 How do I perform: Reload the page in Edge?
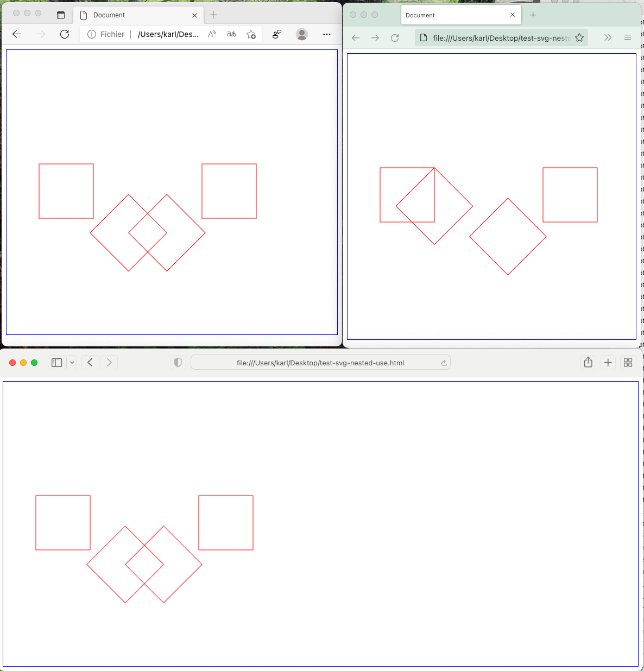pos(65,34)
